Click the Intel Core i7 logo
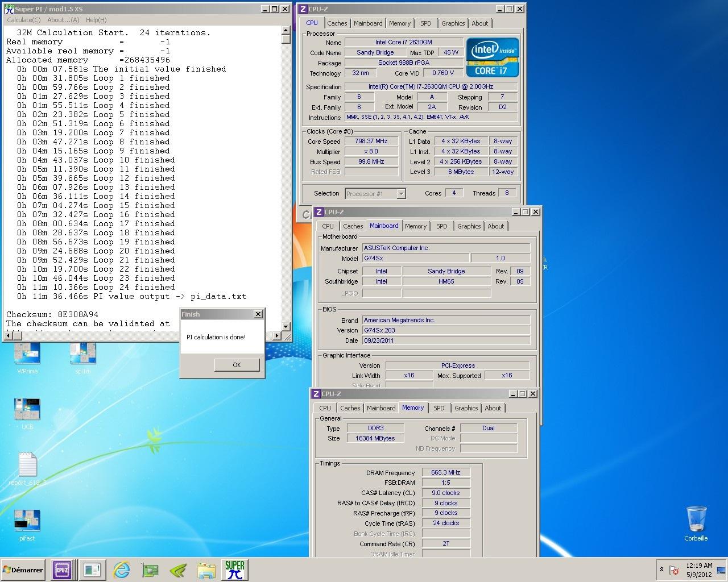 point(493,57)
